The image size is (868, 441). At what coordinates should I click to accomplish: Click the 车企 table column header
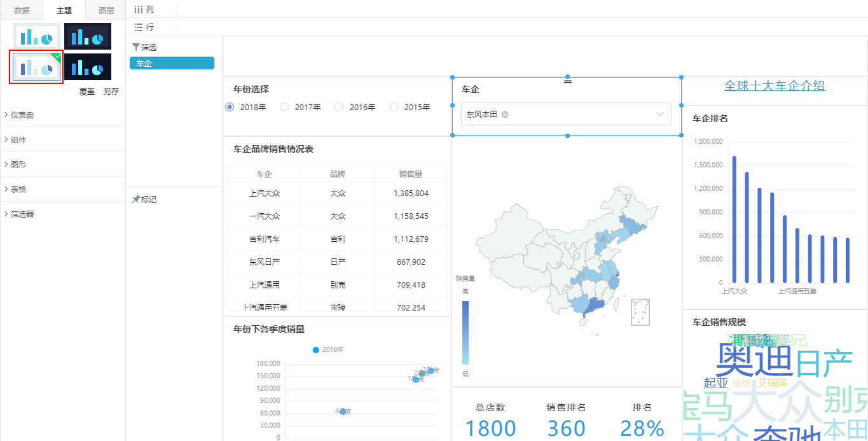[264, 174]
